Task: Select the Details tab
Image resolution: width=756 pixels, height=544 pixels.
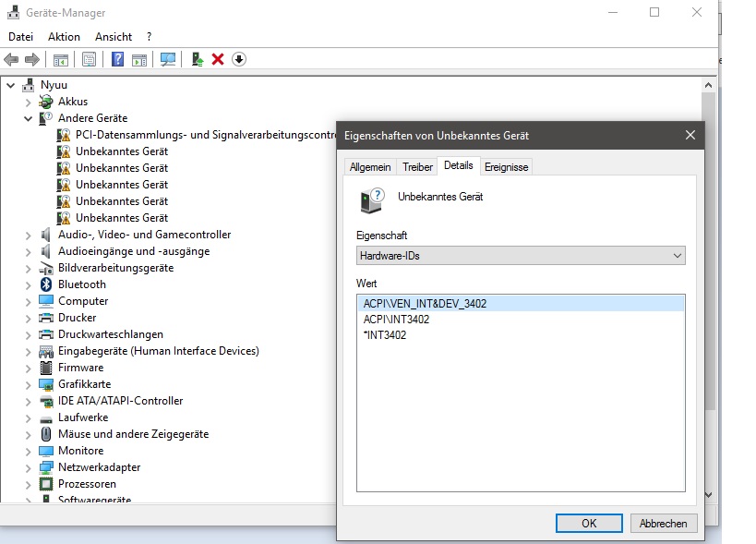Action: 459,165
